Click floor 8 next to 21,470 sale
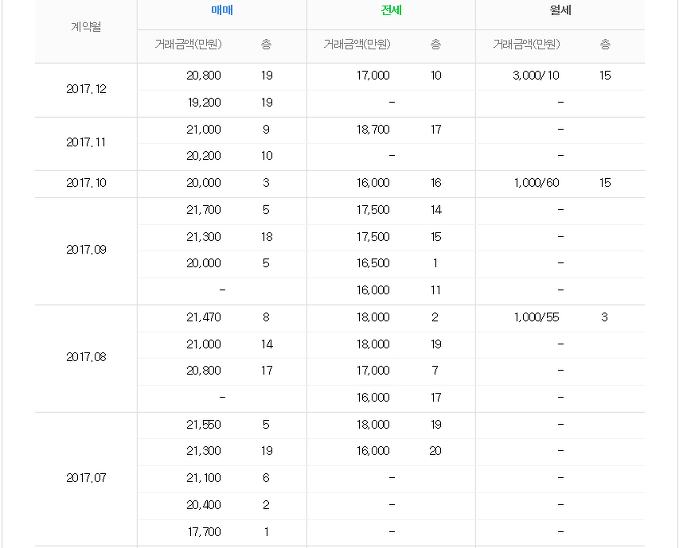The image size is (683, 548). [266, 317]
